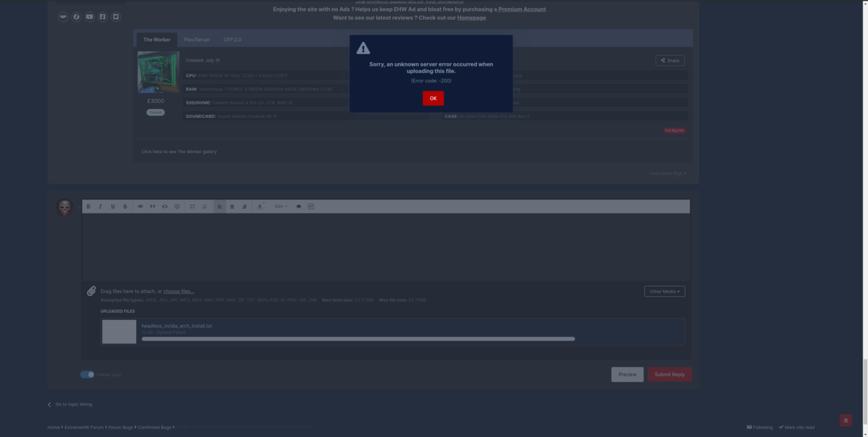Open the emoji picker in the editor
868x437 pixels.
point(177,207)
